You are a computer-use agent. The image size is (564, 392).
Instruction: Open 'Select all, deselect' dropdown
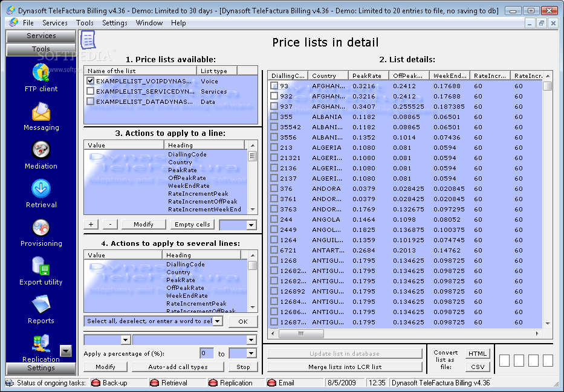click(x=217, y=321)
